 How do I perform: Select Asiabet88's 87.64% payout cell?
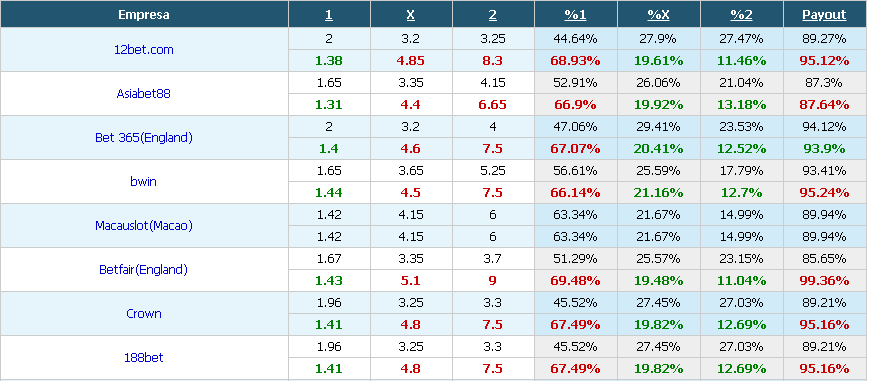pos(824,104)
